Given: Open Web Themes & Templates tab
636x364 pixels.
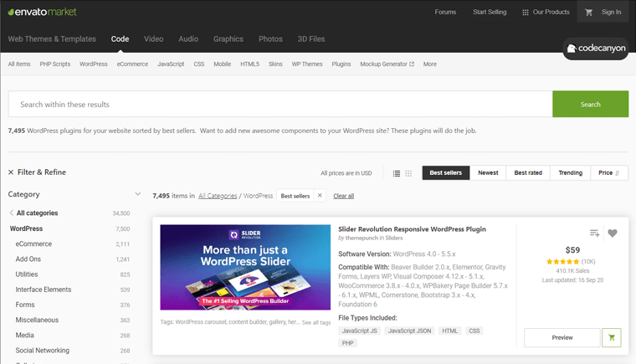Looking at the screenshot, I should [x=52, y=39].
